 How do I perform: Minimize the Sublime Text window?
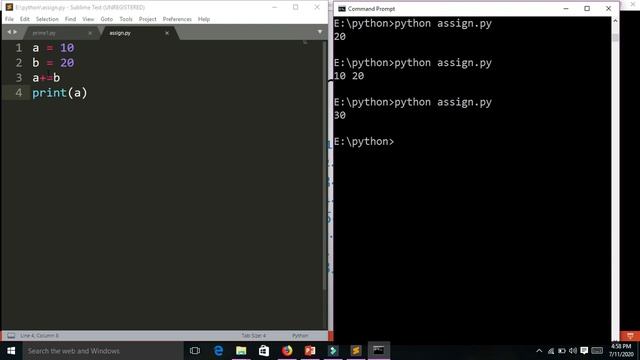click(274, 7)
